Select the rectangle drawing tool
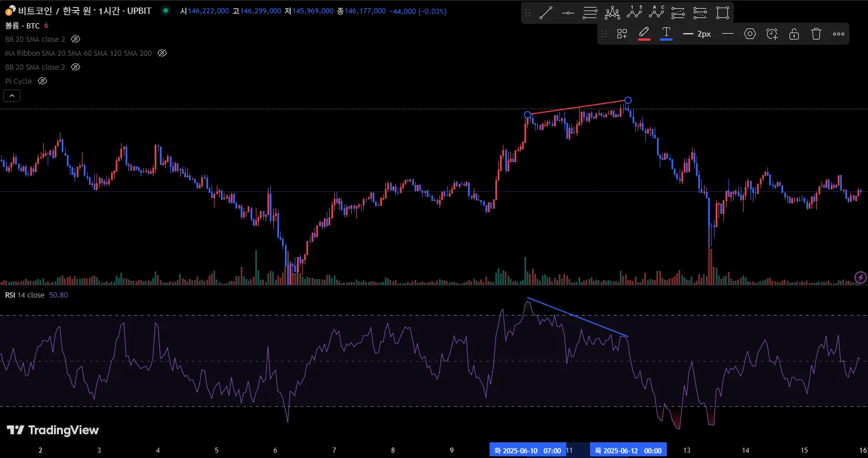The image size is (868, 458). click(x=723, y=13)
